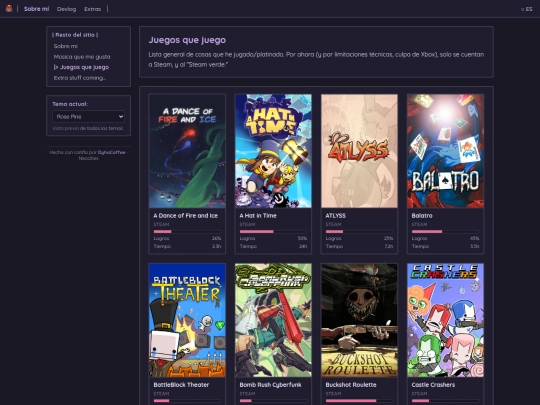Visit the DyhoCoffee credit link
Image resolution: width=540 pixels, height=405 pixels.
coord(112,152)
